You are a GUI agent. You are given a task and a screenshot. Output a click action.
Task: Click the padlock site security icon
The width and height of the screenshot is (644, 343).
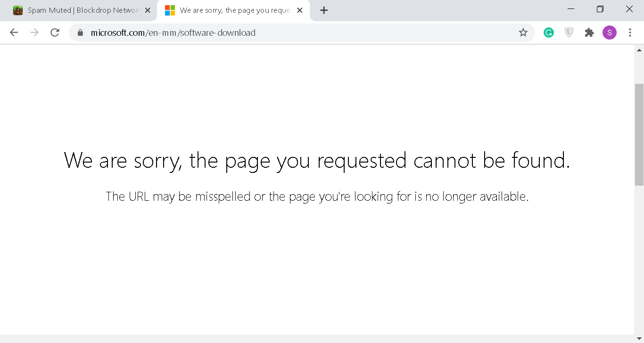80,33
